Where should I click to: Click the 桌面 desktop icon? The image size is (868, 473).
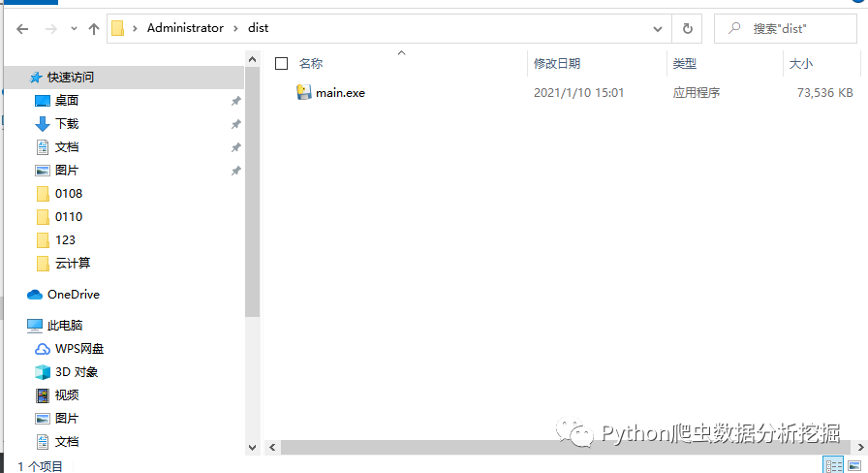coord(43,101)
